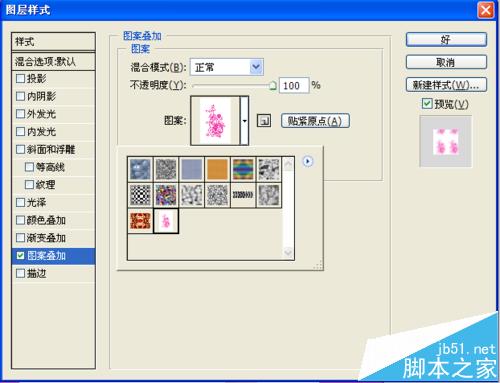The image size is (500, 383).
Task: Create new preset from current pattern icon
Action: coord(264,121)
